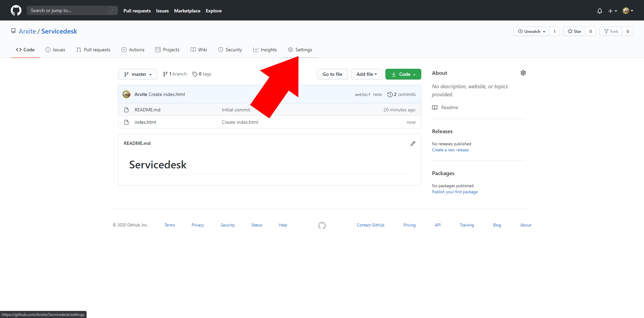Viewport: 644px width, 318px height.
Task: Switch to the Projects tab
Action: [x=167, y=50]
